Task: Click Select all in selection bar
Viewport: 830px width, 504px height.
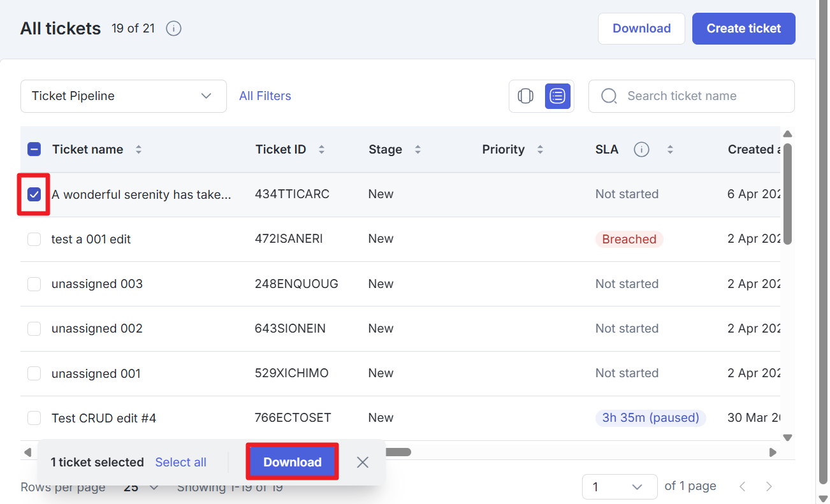Action: click(180, 463)
